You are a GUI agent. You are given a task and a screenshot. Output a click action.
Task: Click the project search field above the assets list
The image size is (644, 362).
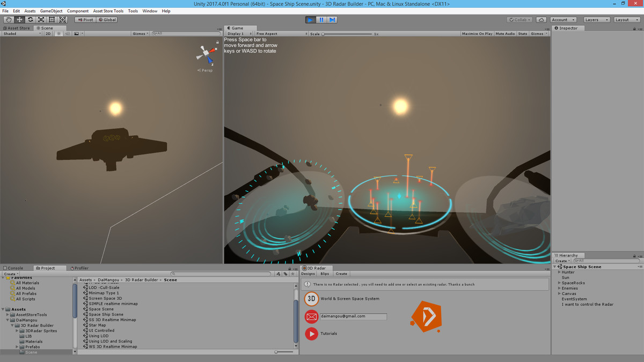(221, 273)
